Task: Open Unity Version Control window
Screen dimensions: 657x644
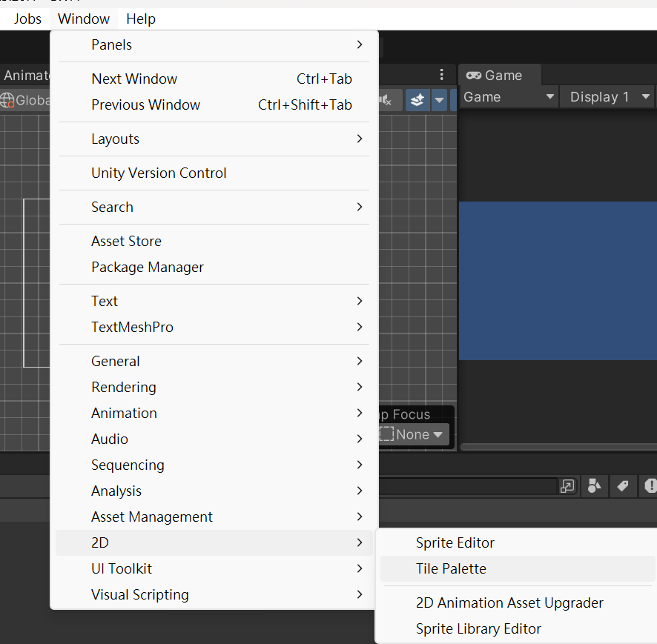Action: (x=214, y=173)
